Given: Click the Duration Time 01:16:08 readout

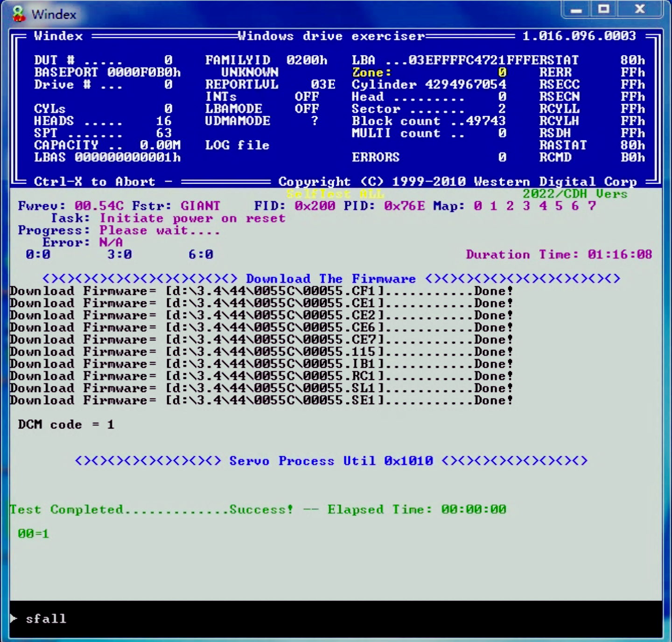Looking at the screenshot, I should [559, 254].
